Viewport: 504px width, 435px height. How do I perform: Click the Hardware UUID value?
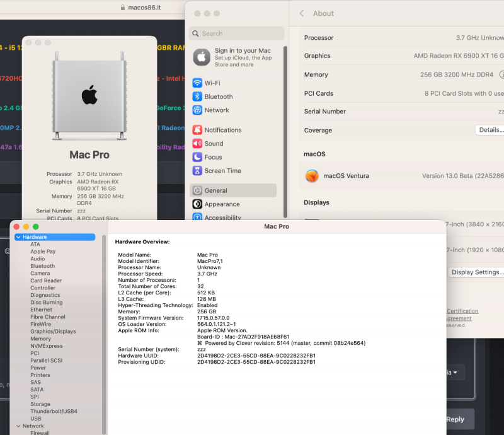256,356
